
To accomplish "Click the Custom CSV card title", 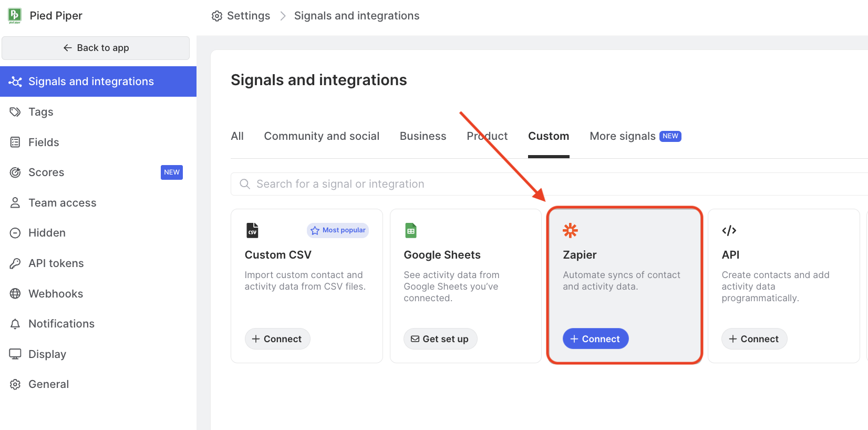I will click(278, 255).
